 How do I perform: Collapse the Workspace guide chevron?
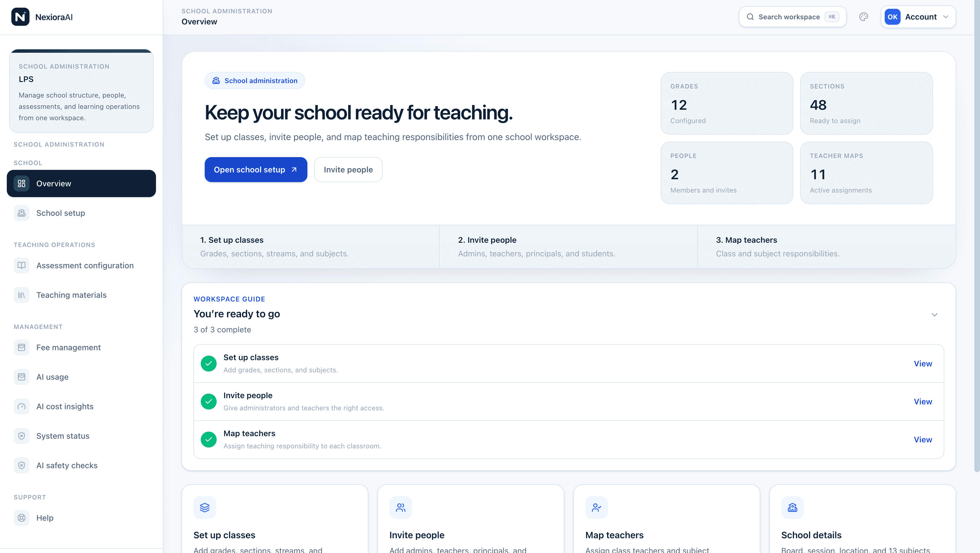coord(934,315)
